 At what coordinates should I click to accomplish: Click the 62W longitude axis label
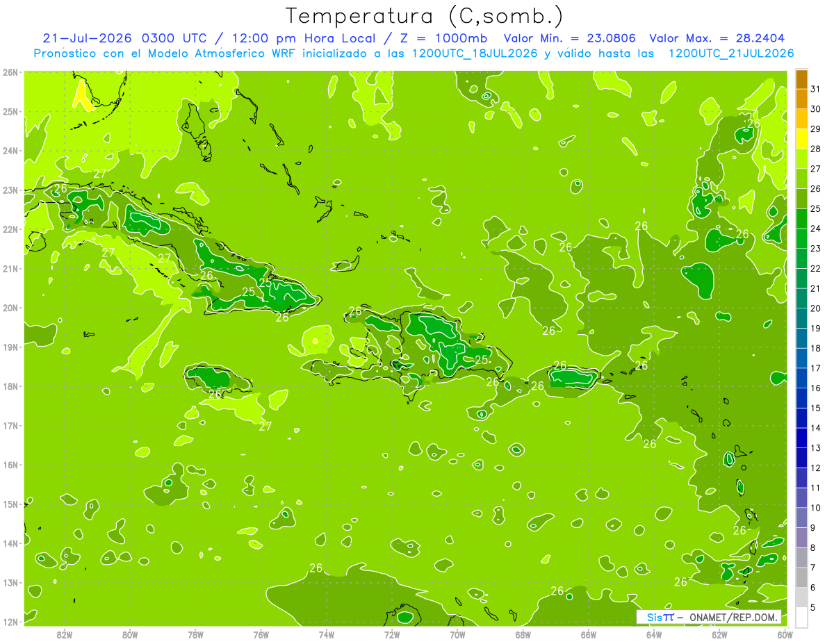point(719,634)
